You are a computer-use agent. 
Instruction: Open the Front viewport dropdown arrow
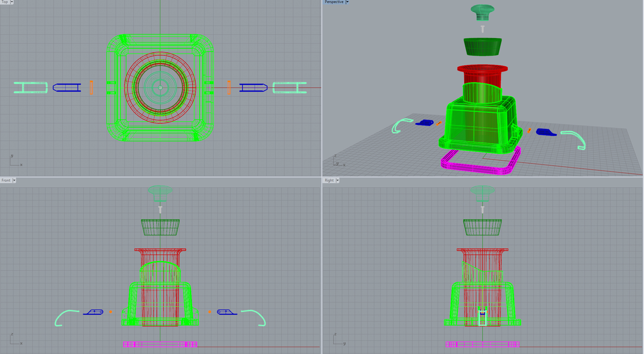14,180
